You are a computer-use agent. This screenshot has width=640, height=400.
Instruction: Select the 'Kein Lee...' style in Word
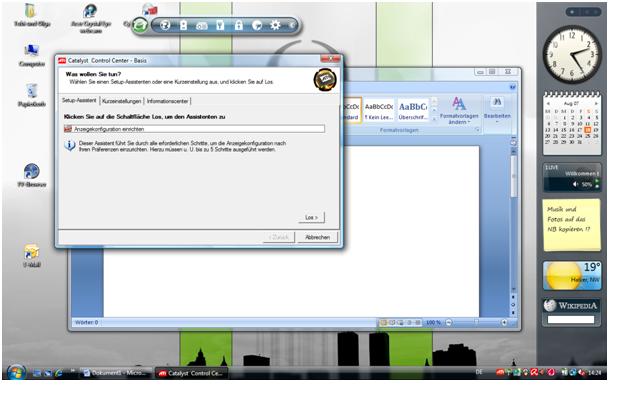coord(379,111)
